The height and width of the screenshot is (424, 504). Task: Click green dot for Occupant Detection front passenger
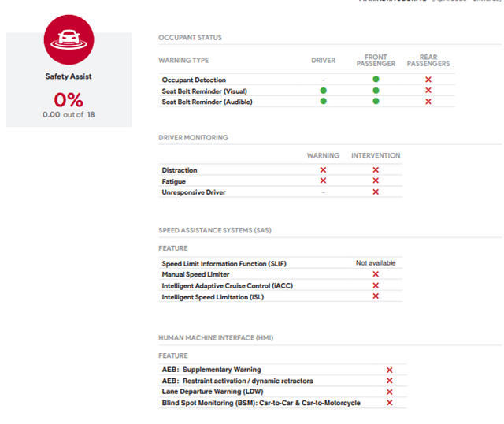click(x=376, y=79)
